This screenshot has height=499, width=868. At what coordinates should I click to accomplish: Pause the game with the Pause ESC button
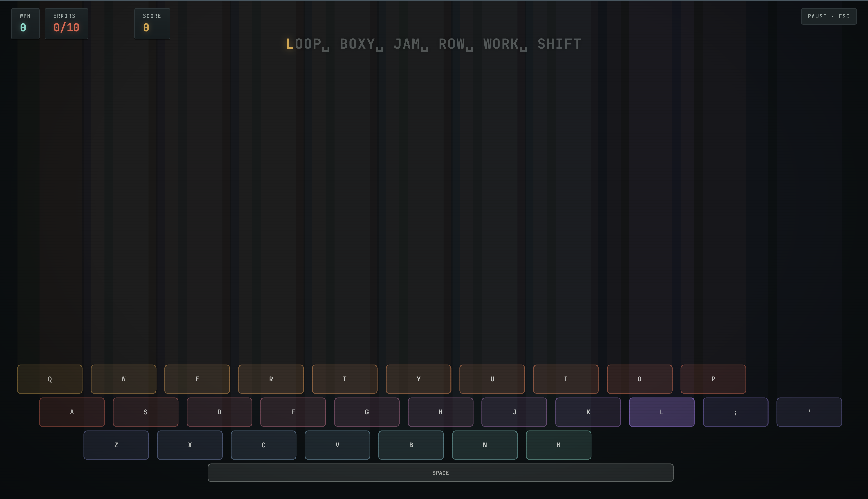[829, 16]
